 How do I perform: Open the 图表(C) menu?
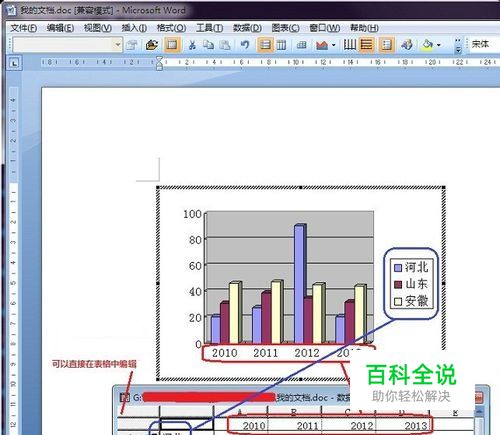pos(285,28)
